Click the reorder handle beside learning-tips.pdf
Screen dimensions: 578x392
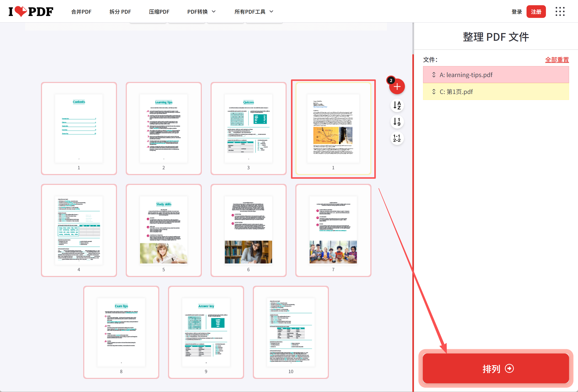(434, 75)
